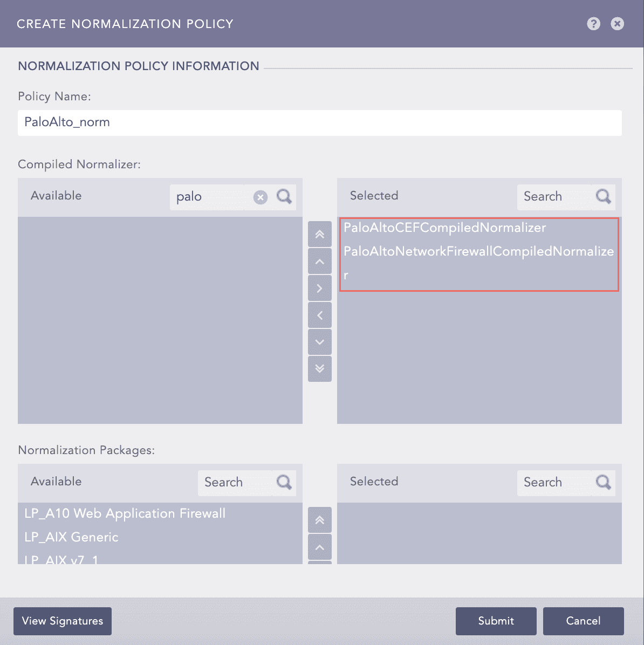Clear the 'palo' search text
The image size is (644, 645).
(261, 197)
